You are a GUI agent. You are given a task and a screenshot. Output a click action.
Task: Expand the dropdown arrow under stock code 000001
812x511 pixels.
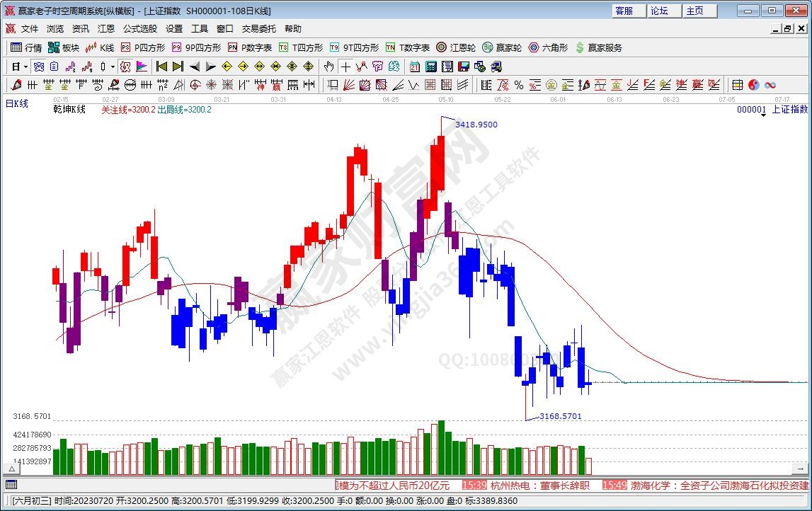[763, 115]
